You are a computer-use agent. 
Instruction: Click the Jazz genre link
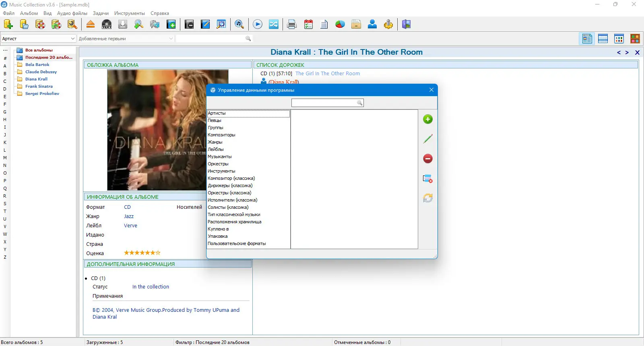pyautogui.click(x=129, y=216)
